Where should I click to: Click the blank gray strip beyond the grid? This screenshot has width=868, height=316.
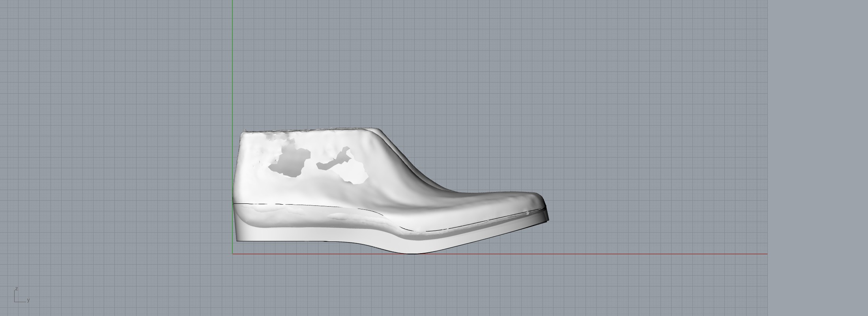click(817, 158)
